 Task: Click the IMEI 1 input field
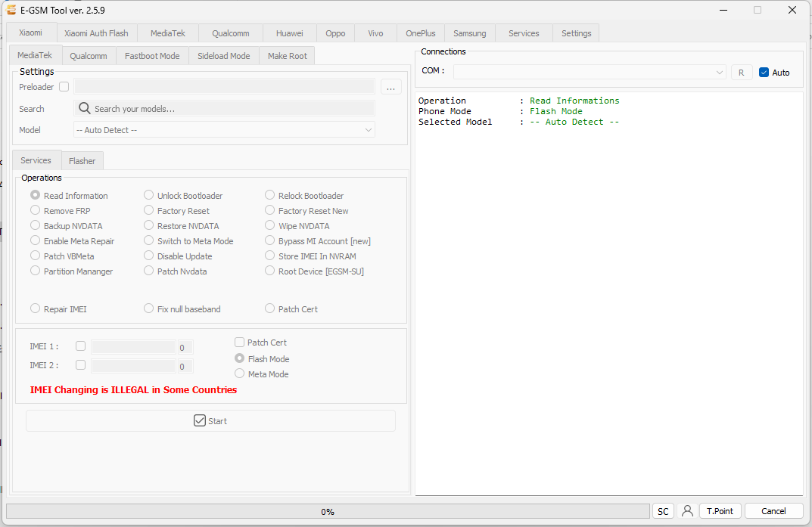click(x=133, y=347)
